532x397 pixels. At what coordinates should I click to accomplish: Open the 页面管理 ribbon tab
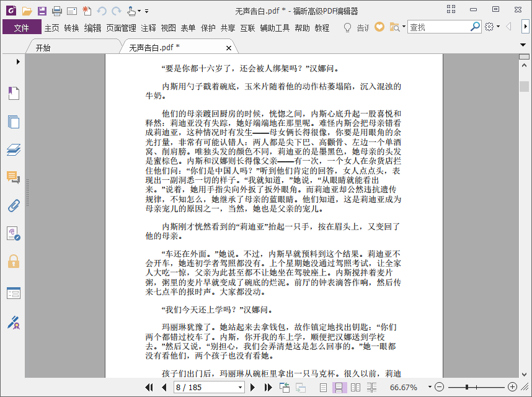(121, 28)
